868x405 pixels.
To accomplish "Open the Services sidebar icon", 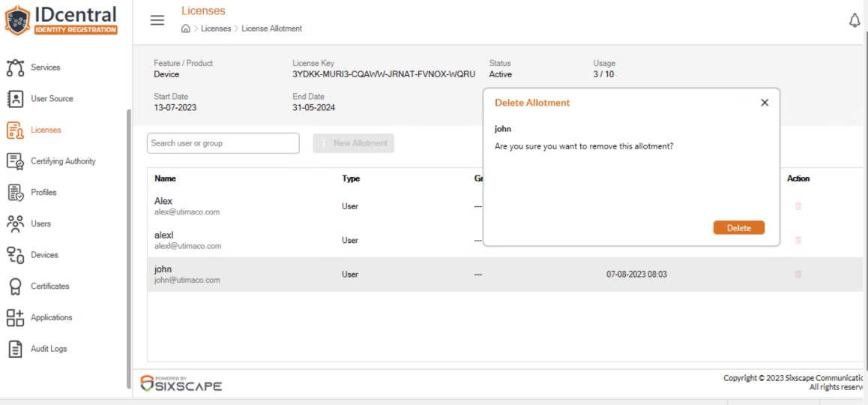I will point(15,67).
